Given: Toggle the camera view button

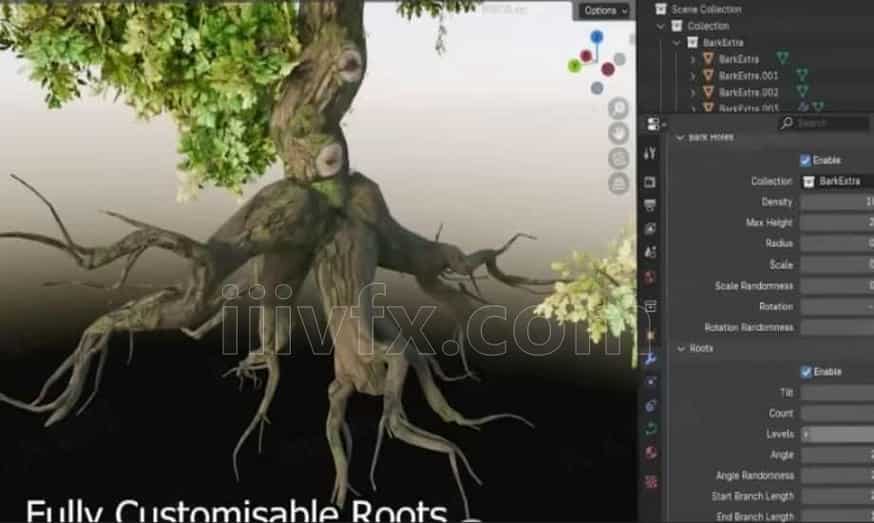Looking at the screenshot, I should tap(618, 158).
